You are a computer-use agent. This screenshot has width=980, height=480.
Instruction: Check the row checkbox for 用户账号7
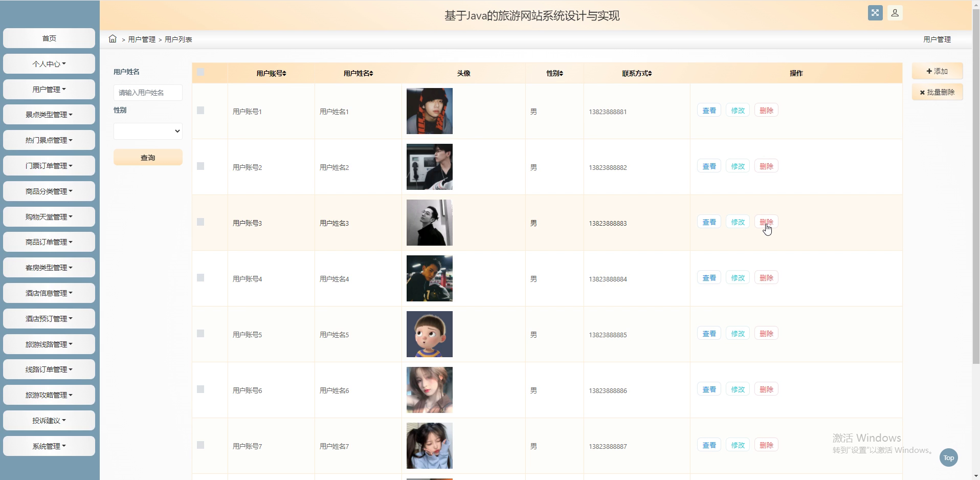(201, 445)
